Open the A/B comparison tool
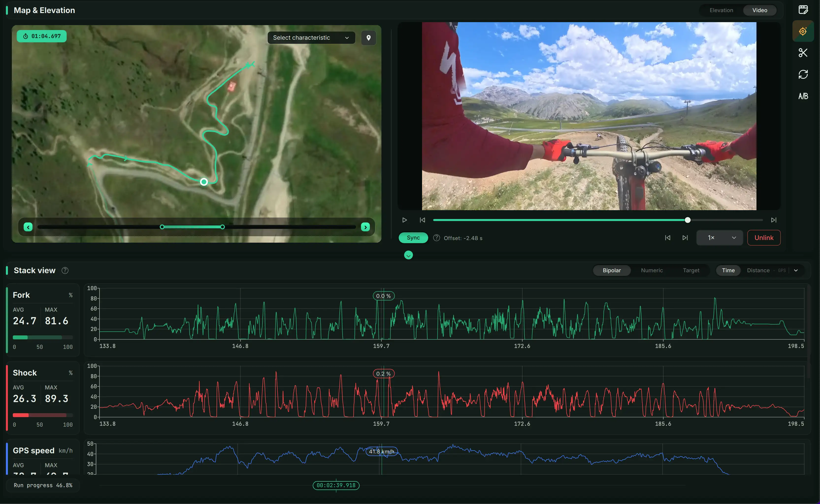Image resolution: width=820 pixels, height=504 pixels. coord(803,96)
